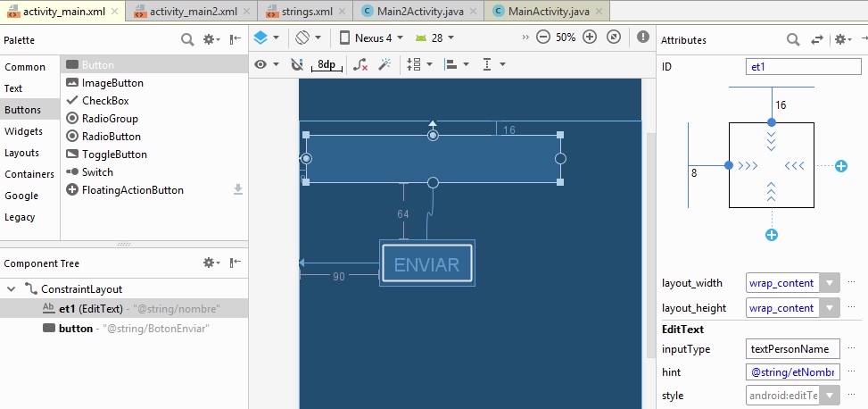Image resolution: width=868 pixels, height=409 pixels.
Task: Toggle the Autoconnect magnet icon
Action: point(297,64)
